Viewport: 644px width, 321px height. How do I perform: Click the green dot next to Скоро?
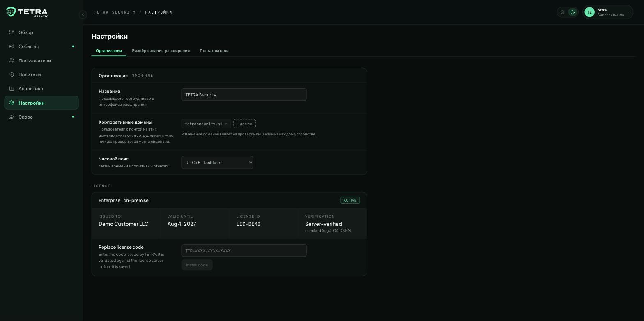73,117
